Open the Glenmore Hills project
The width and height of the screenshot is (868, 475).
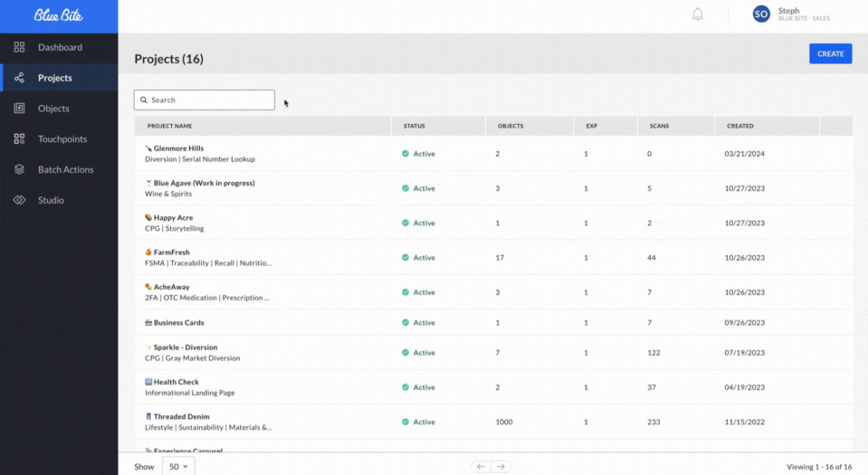point(178,148)
